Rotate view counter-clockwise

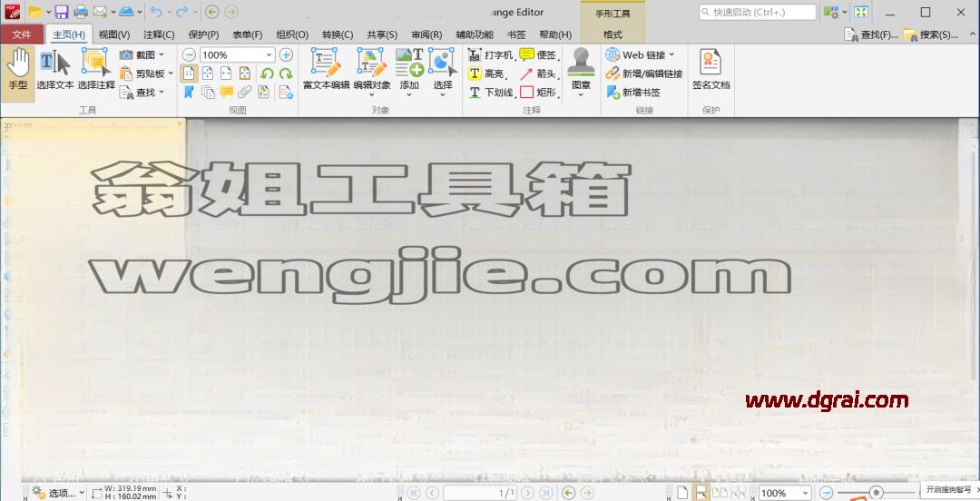pos(267,74)
